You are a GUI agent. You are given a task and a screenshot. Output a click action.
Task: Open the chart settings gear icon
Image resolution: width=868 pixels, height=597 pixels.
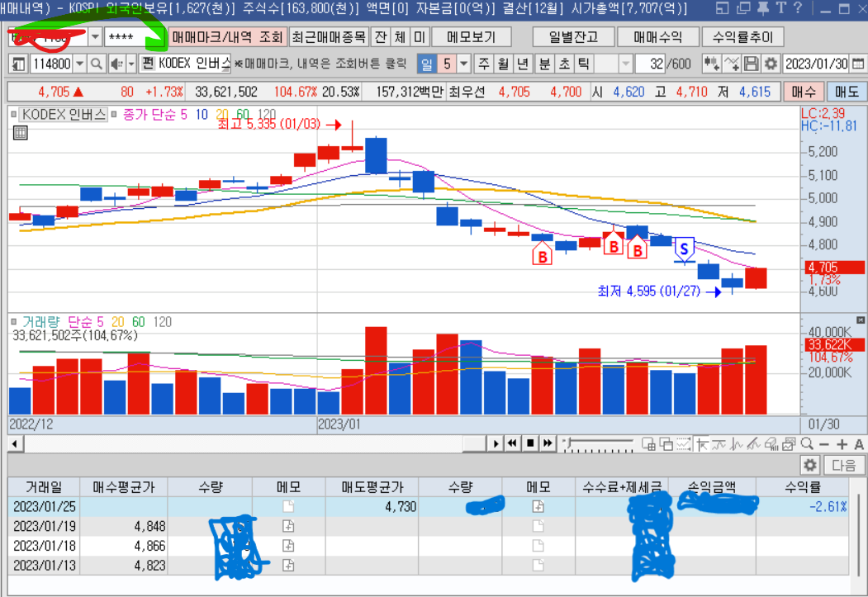tap(771, 64)
